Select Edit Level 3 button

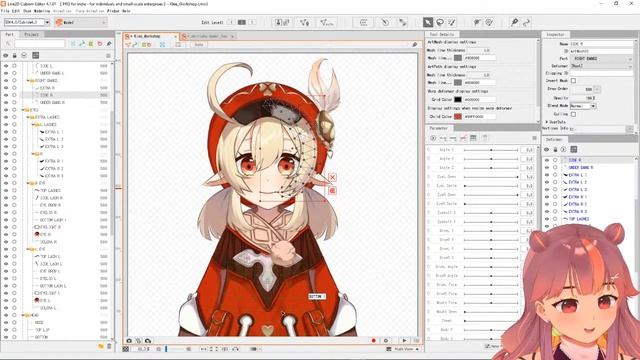click(252, 22)
